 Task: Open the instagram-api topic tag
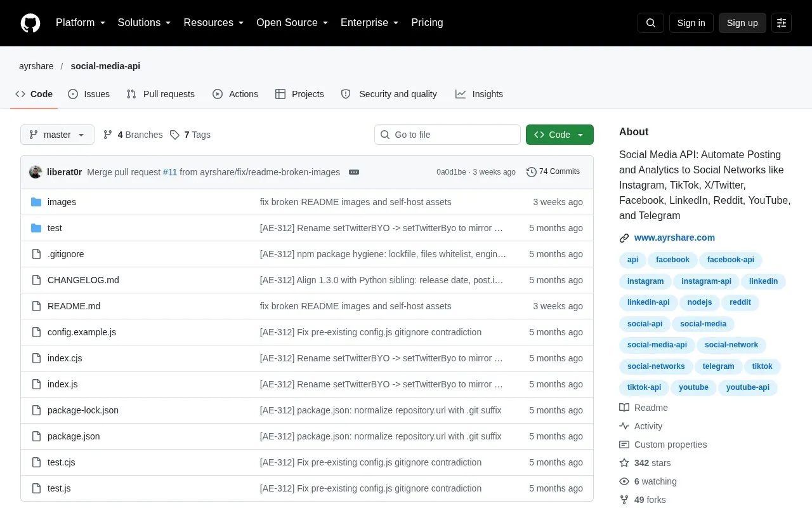(x=706, y=281)
